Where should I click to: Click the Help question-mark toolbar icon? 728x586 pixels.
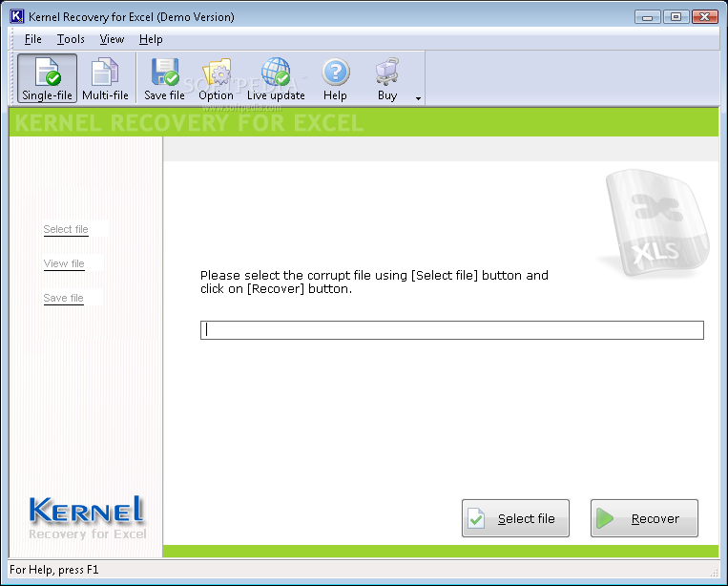point(335,78)
